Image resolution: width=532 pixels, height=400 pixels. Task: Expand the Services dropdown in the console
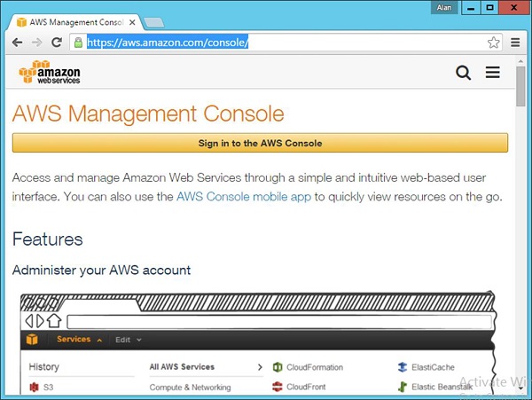tap(78, 340)
